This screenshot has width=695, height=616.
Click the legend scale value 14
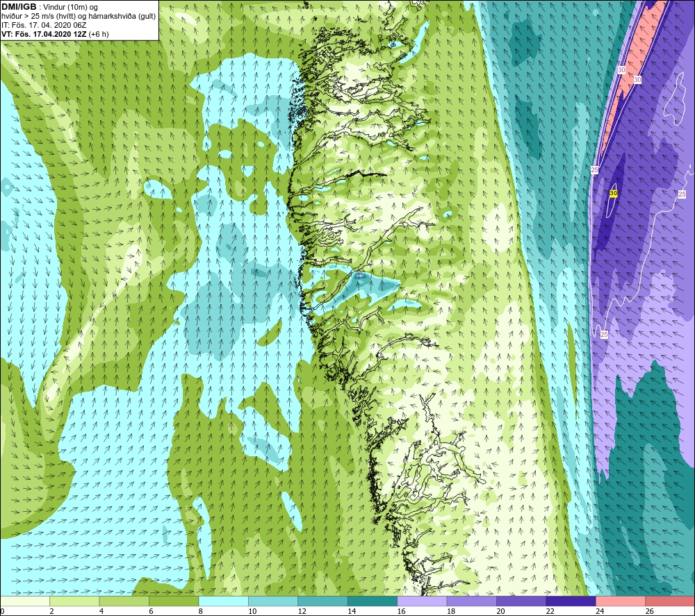352,612
